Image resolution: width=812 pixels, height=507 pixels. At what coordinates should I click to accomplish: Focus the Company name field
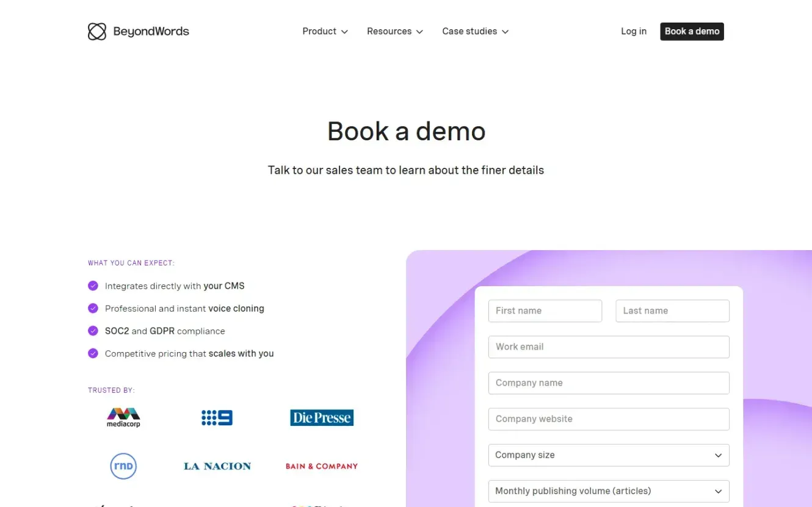609,383
